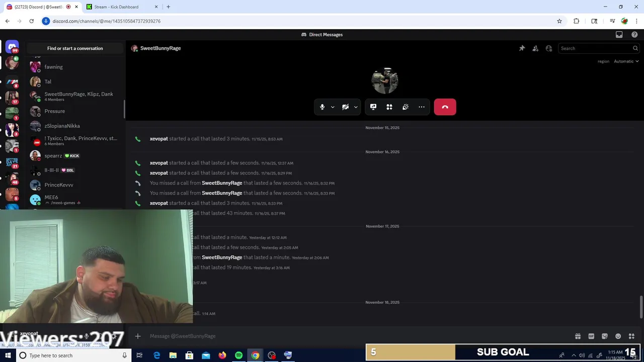
Task: Open the emoji picker
Action: (618, 336)
